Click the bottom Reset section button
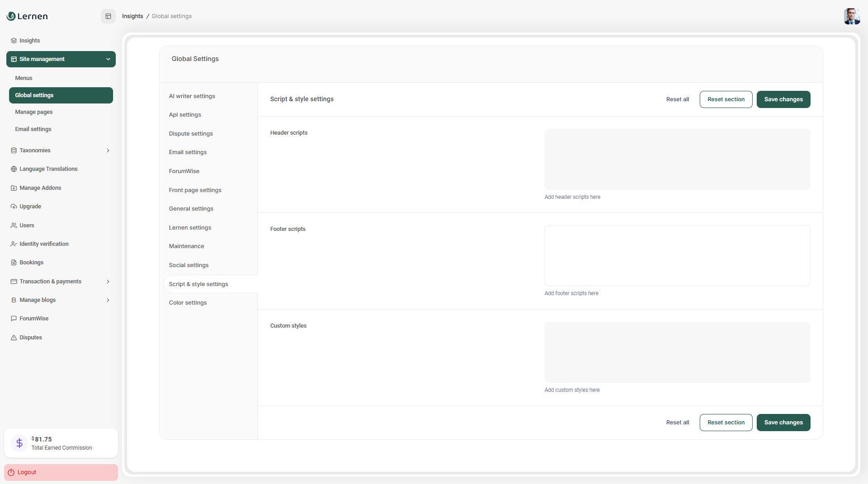868x484 pixels. (726, 423)
